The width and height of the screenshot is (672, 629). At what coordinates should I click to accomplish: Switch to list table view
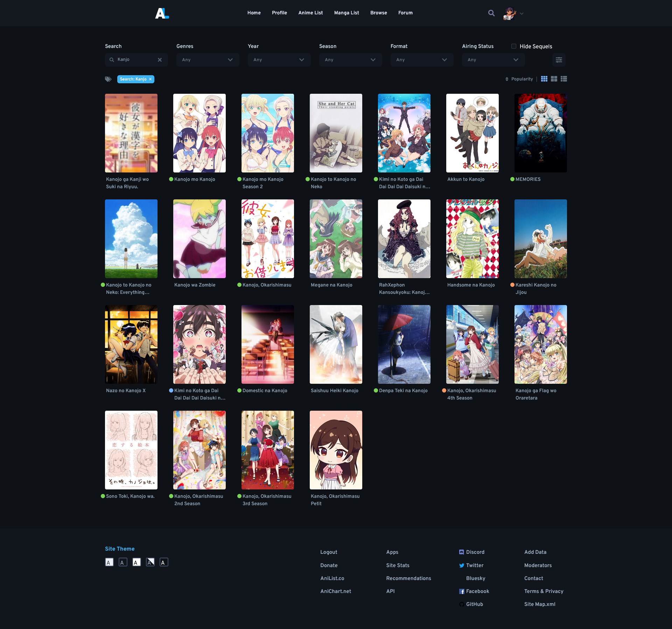(x=563, y=79)
